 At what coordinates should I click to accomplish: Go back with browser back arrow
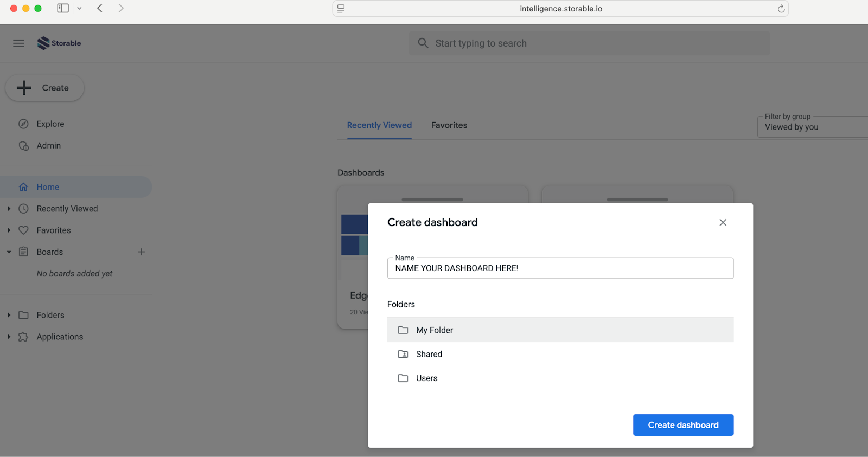click(x=100, y=8)
